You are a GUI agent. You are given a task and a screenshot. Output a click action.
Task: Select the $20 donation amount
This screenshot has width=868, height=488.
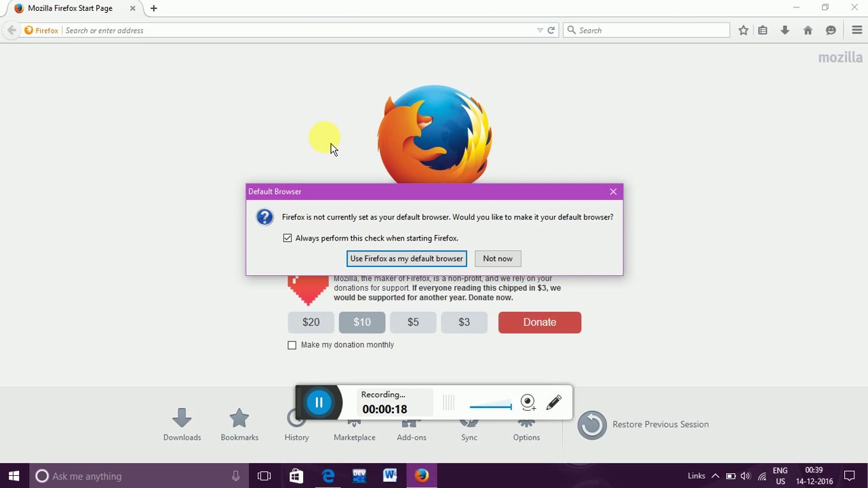tap(311, 322)
